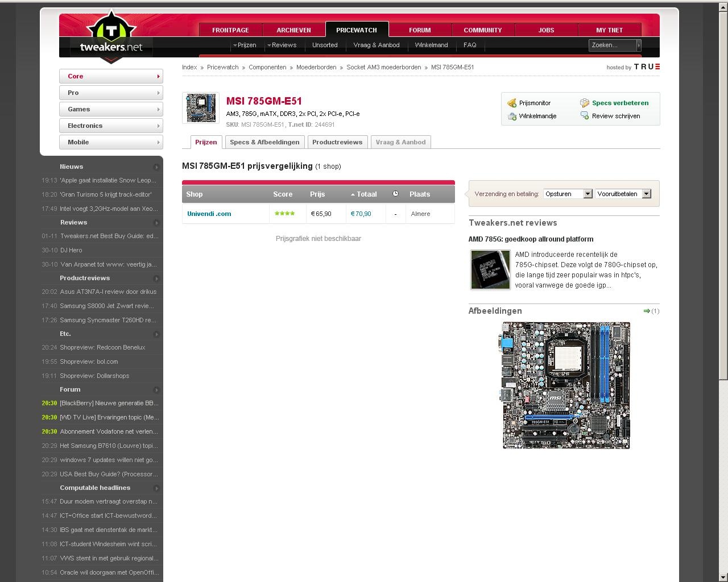Open the Shopreview: bol.com link
This screenshot has height=582, width=728.
coord(89,361)
